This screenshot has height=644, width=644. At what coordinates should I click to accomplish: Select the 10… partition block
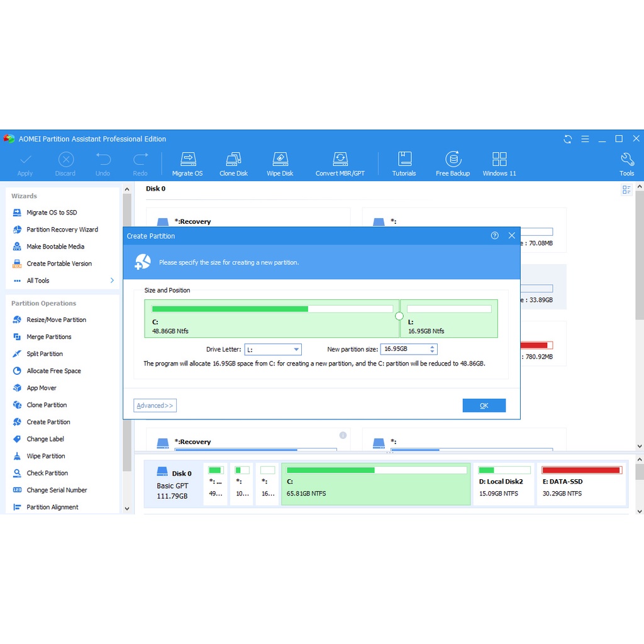(242, 484)
